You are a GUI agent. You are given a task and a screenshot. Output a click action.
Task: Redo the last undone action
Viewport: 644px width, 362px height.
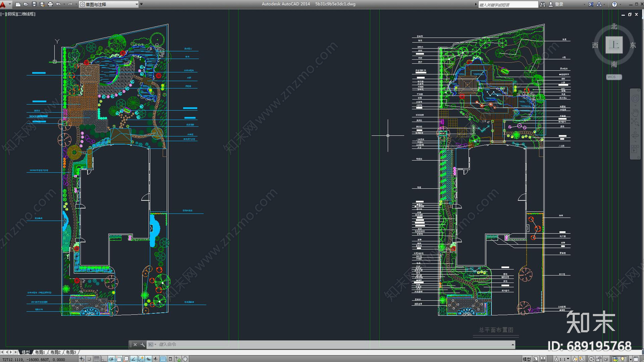[70, 4]
